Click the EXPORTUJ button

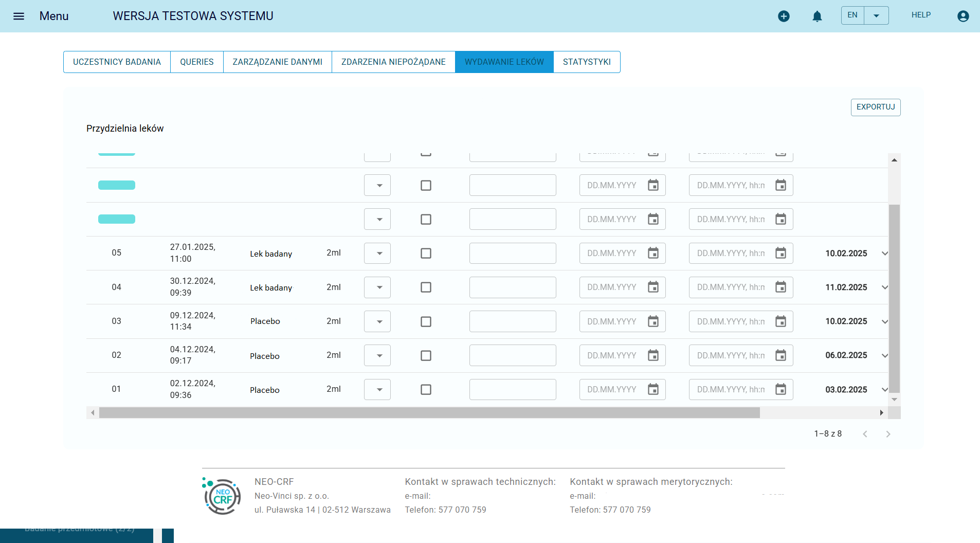tap(875, 107)
